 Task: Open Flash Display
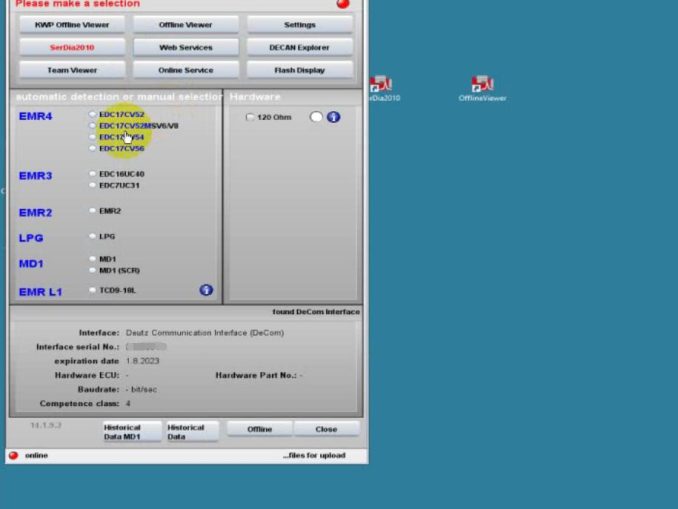300,70
